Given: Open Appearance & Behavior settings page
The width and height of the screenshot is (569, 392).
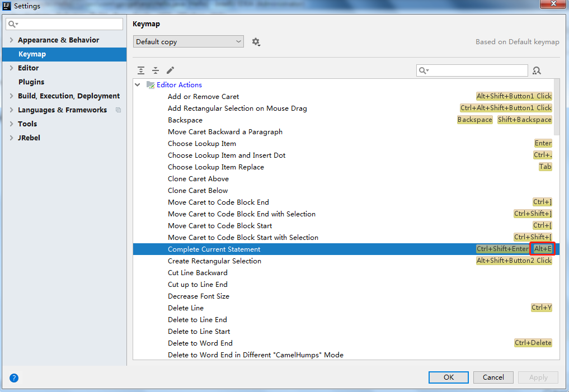Looking at the screenshot, I should (58, 40).
